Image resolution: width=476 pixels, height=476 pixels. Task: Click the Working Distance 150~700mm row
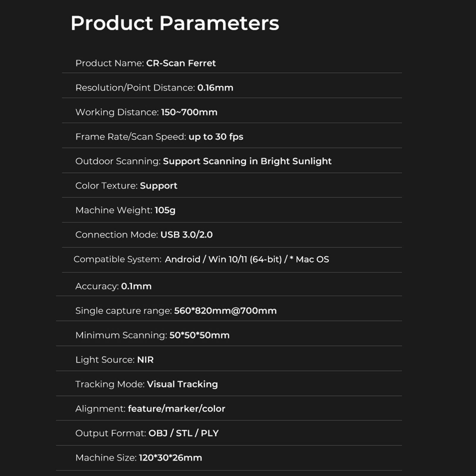[146, 112]
